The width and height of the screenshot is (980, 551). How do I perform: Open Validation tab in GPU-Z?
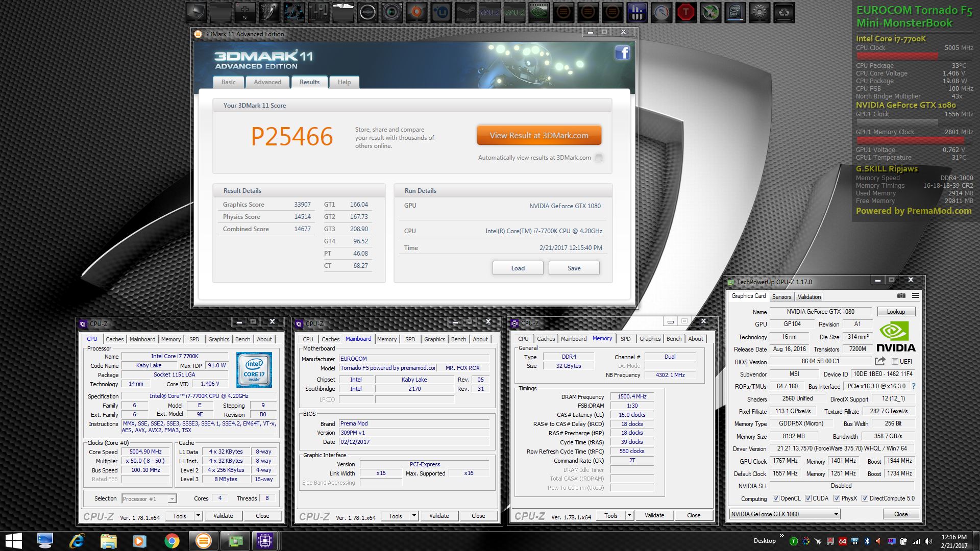[809, 297]
